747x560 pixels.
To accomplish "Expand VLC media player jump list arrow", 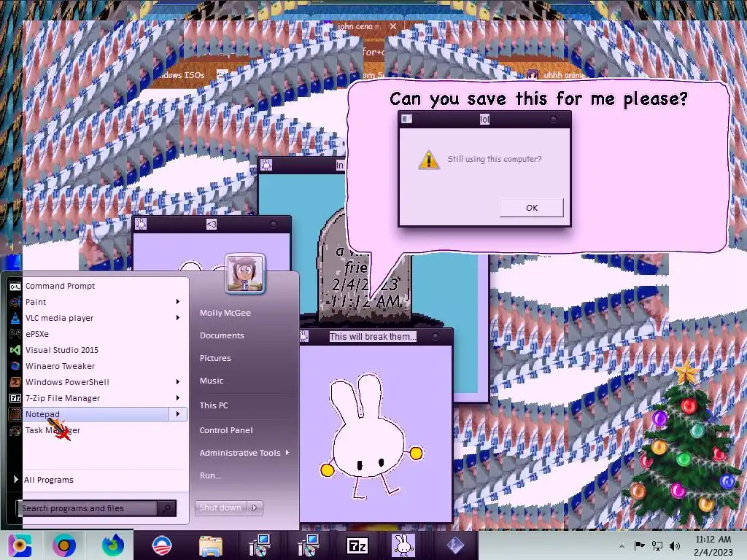I will click(178, 318).
